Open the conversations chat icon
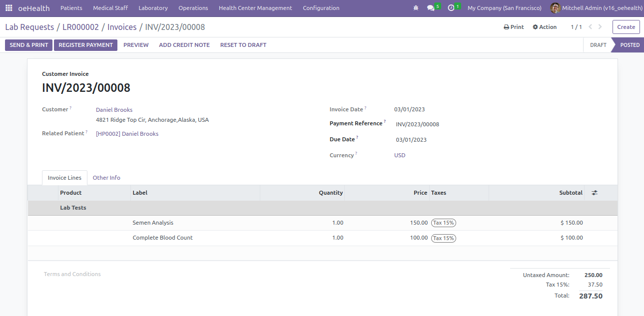This screenshot has width=644, height=316. 431,8
